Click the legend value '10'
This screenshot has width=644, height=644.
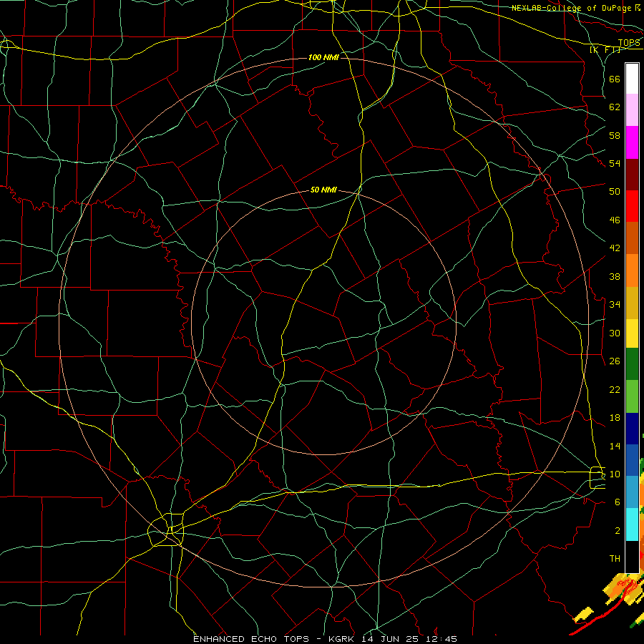coord(615,474)
